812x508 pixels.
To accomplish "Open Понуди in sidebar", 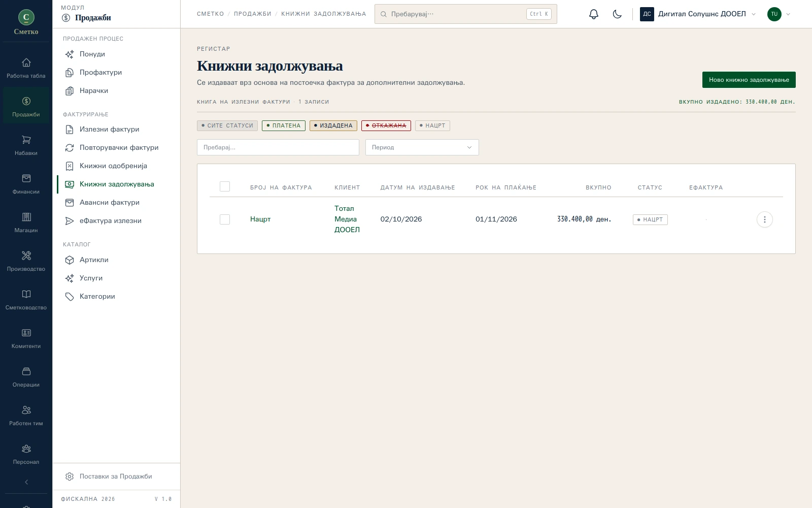I will pos(116,54).
